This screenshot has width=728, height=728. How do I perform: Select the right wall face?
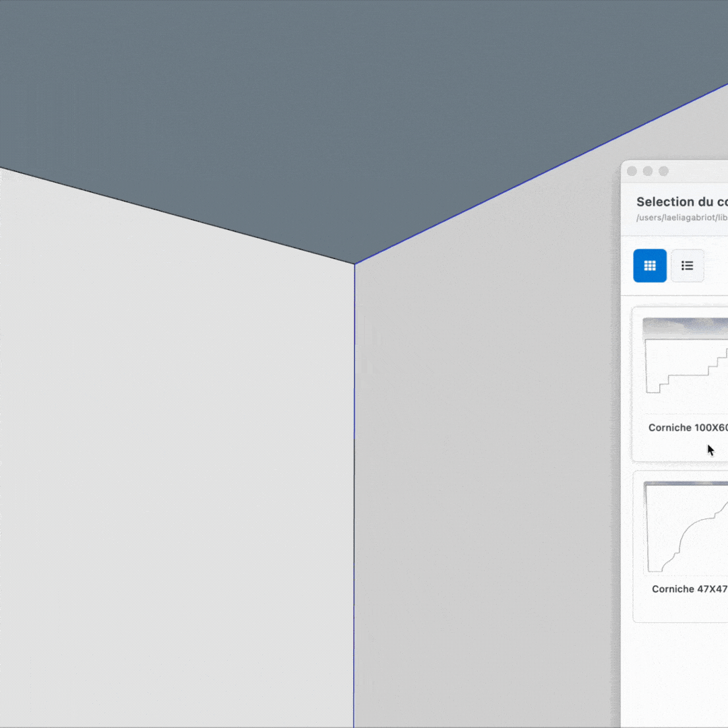485,472
